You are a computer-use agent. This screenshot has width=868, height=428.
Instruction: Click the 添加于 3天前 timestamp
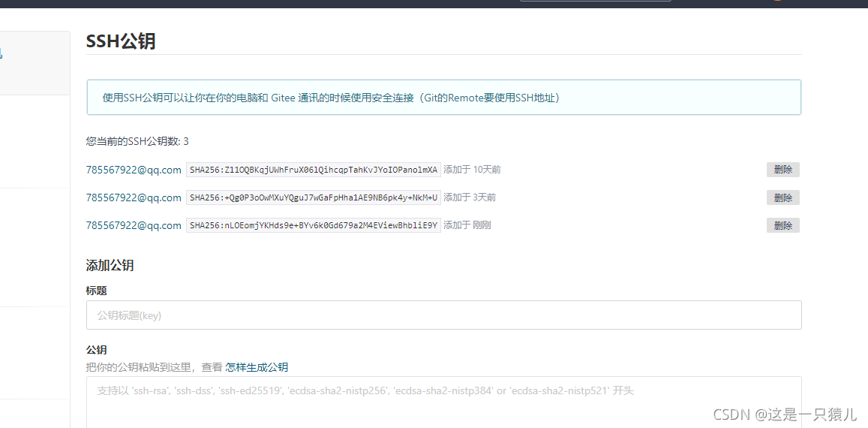[470, 197]
